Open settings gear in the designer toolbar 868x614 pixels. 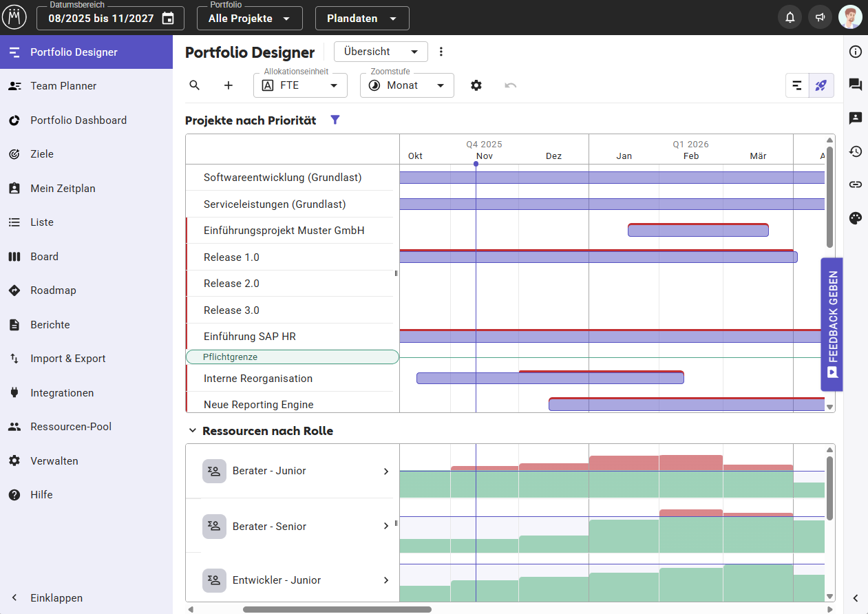tap(476, 85)
